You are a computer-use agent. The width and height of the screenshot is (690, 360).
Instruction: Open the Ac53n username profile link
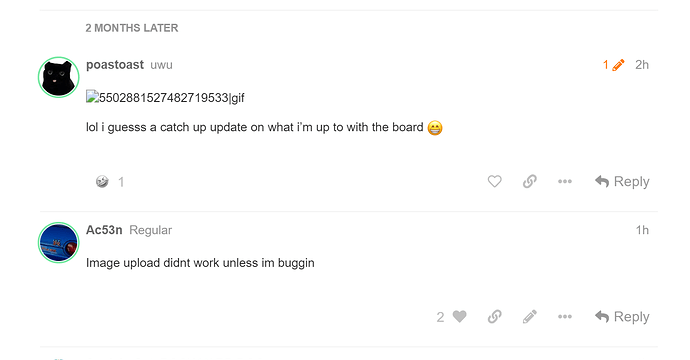click(104, 230)
